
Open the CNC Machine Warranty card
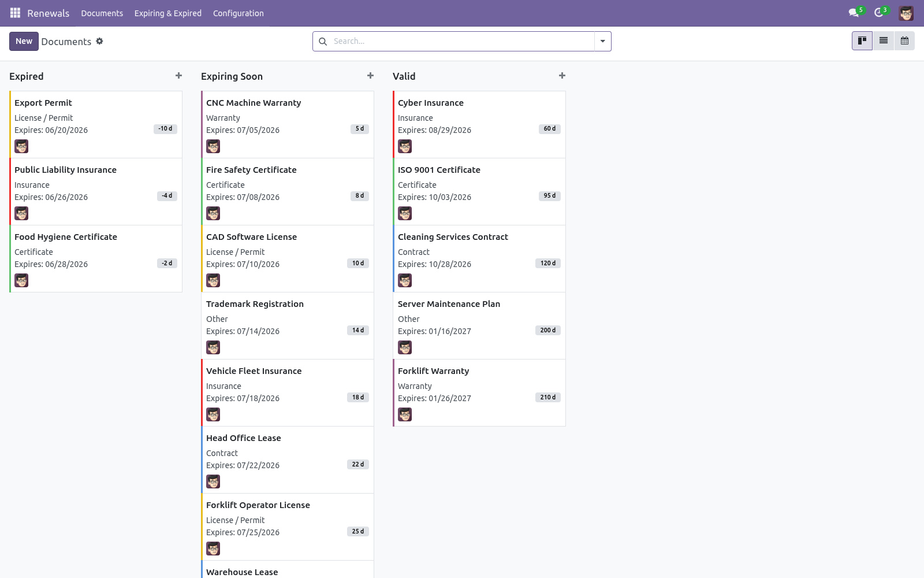click(x=288, y=125)
